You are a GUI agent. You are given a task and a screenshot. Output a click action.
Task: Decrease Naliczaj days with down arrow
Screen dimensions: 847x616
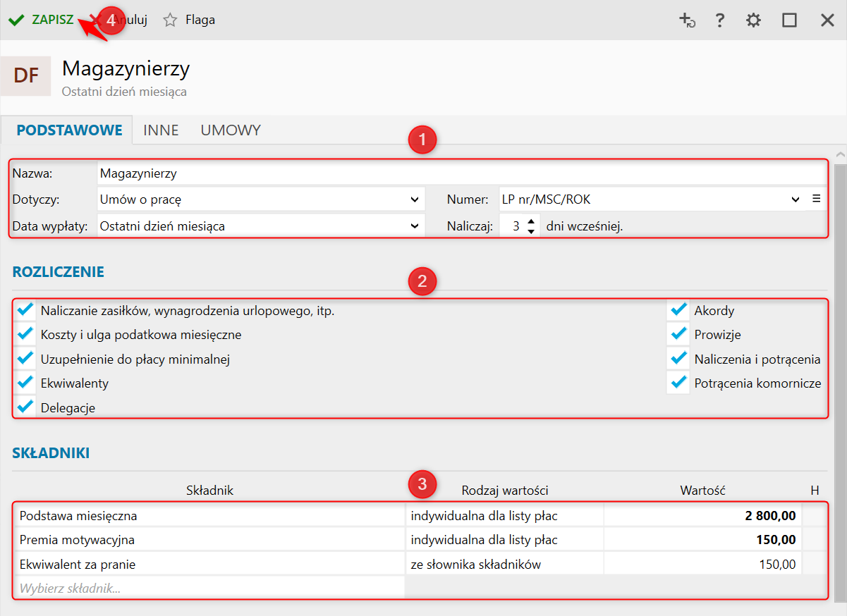[531, 232]
